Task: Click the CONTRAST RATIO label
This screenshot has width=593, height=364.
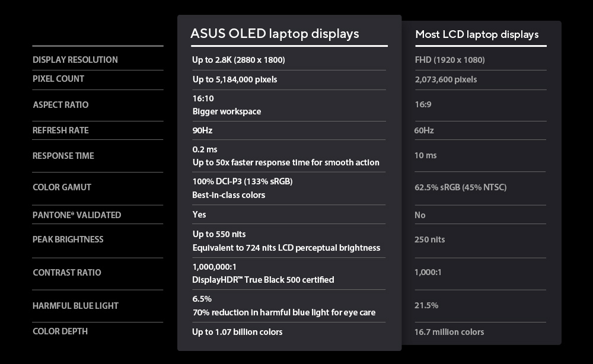Action: [x=67, y=273]
